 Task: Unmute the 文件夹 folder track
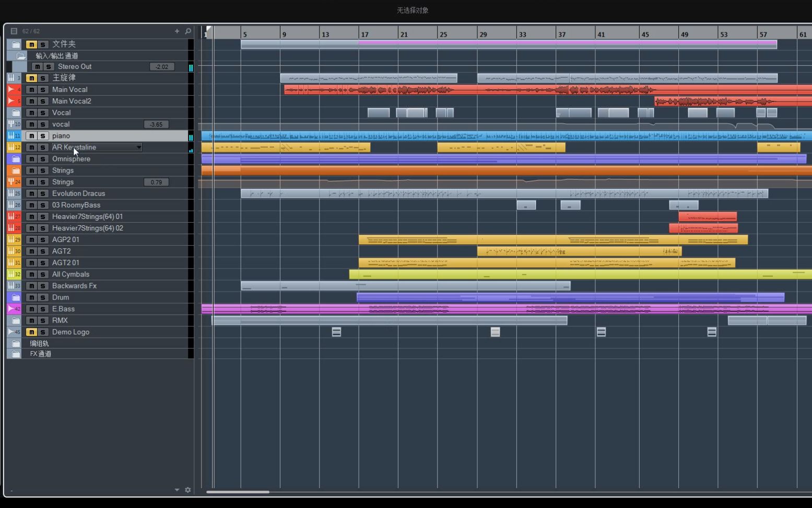(31, 44)
